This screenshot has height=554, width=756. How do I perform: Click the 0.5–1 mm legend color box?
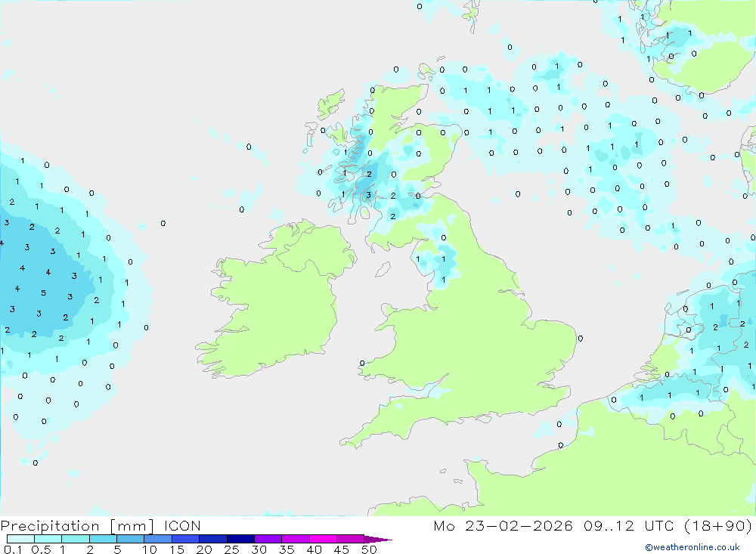point(48,539)
